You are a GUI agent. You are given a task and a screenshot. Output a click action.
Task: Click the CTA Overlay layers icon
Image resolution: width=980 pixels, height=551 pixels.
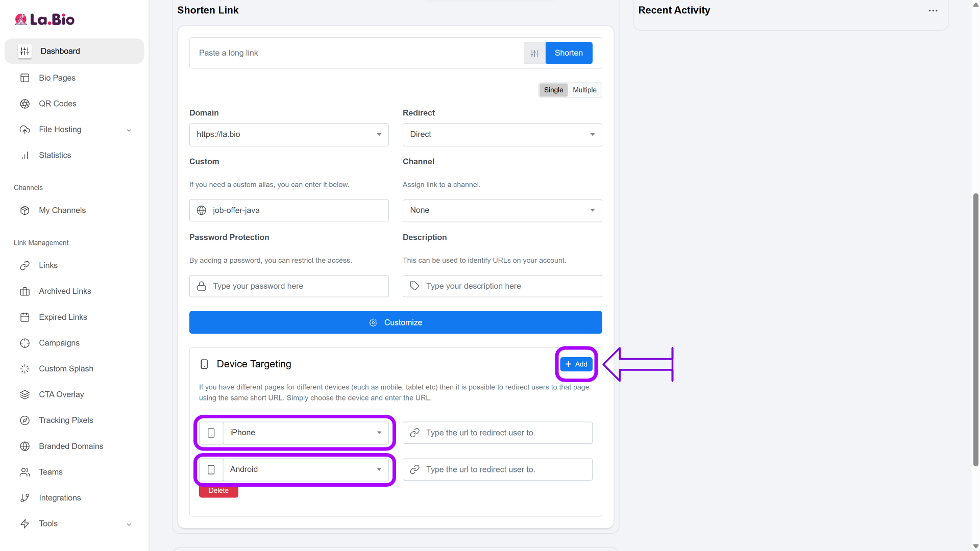click(24, 394)
